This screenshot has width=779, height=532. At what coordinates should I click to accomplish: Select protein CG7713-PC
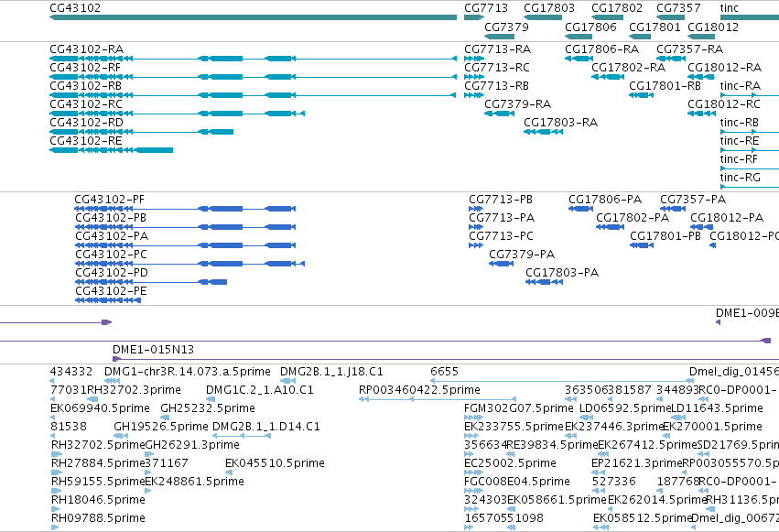pyautogui.click(x=476, y=246)
